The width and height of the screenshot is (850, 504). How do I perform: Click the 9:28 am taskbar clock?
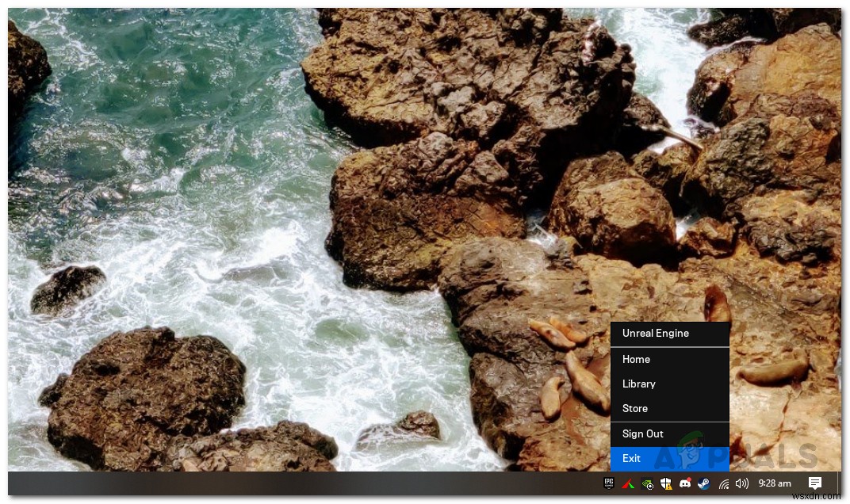point(775,483)
